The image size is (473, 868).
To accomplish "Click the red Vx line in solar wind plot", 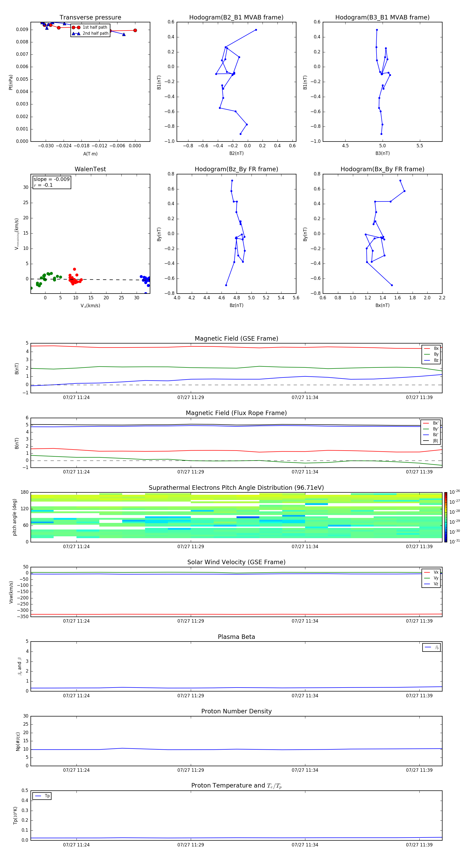I will click(236, 614).
